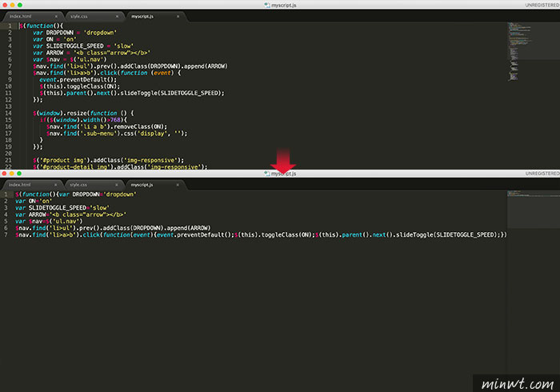Viewport: 560px width, 392px height.
Task: Click $(this).toggleClass(ON) on top window line 10
Action: tap(80, 86)
